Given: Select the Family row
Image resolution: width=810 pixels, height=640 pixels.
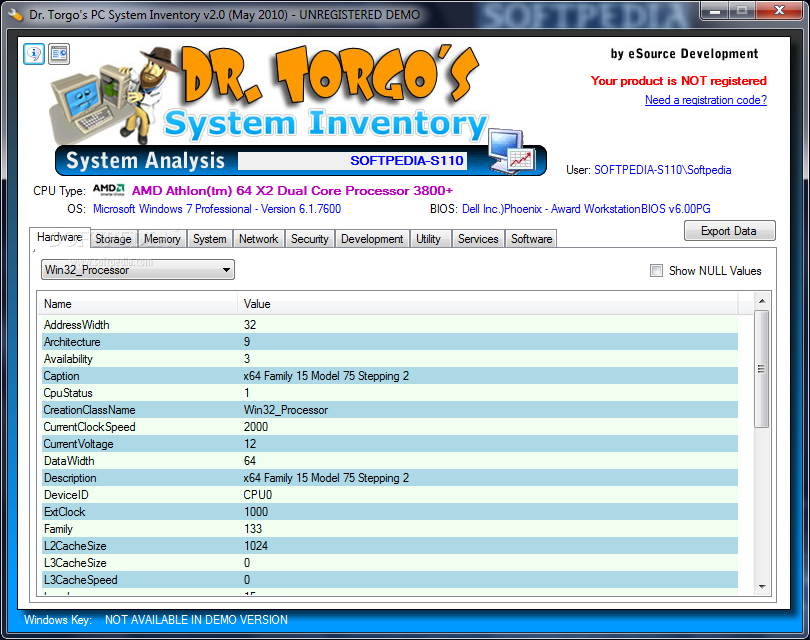Looking at the screenshot, I should click(388, 529).
